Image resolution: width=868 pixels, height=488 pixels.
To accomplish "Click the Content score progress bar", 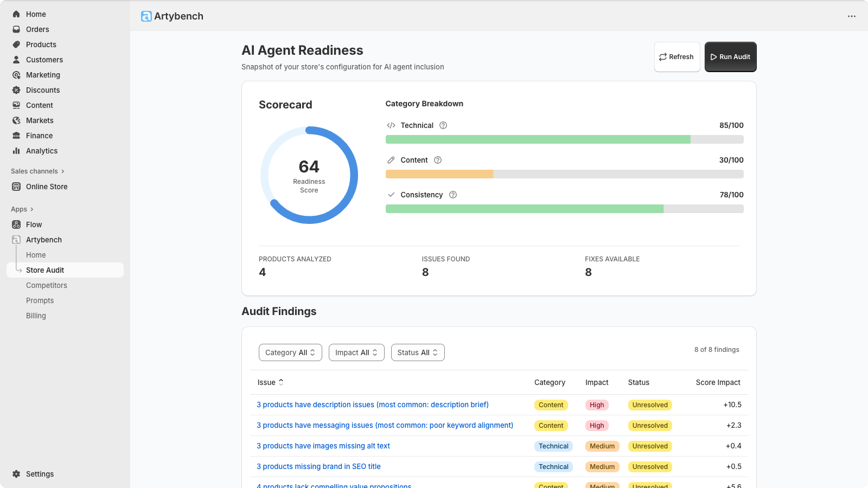I will [x=564, y=174].
